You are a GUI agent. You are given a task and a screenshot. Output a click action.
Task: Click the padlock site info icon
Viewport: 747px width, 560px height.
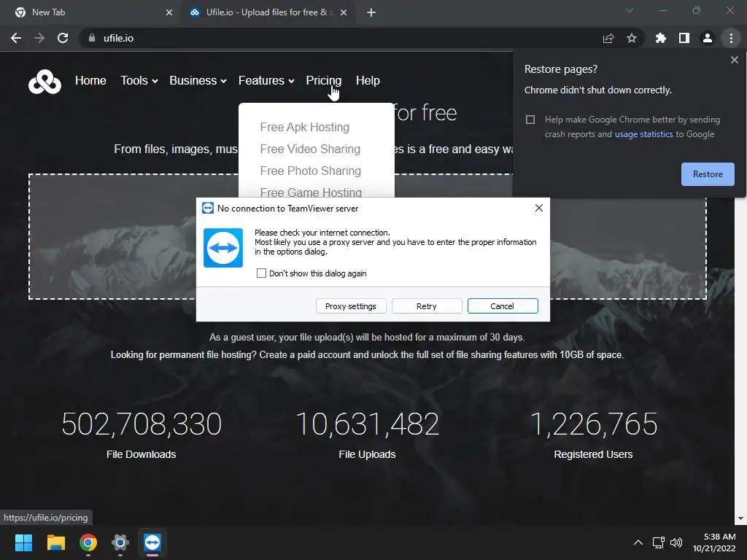click(x=92, y=38)
